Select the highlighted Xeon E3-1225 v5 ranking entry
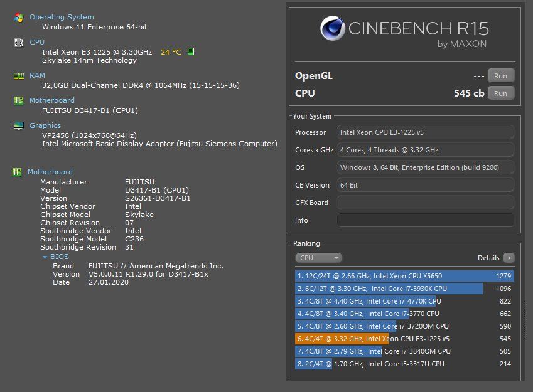The height and width of the screenshot is (392, 533). [x=404, y=339]
